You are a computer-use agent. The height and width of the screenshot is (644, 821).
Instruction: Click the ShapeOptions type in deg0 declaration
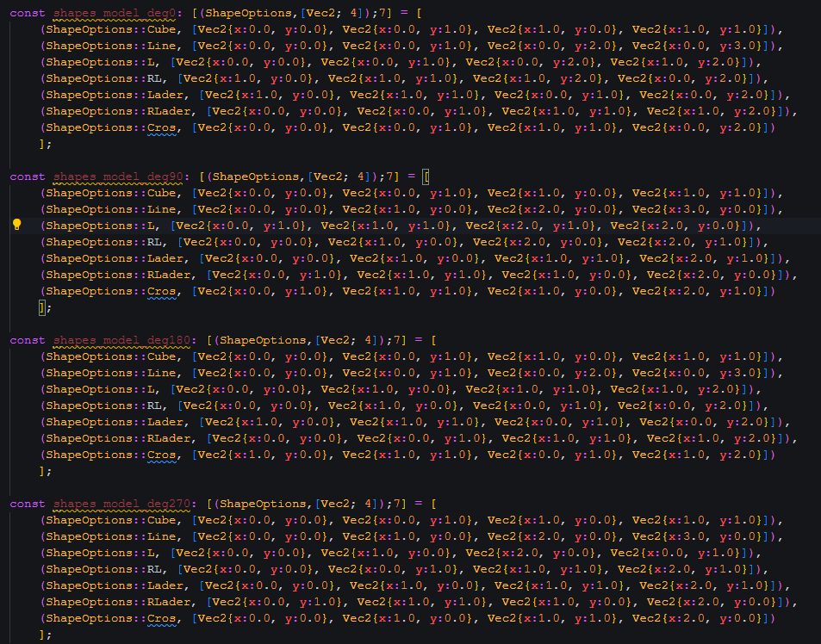point(249,13)
